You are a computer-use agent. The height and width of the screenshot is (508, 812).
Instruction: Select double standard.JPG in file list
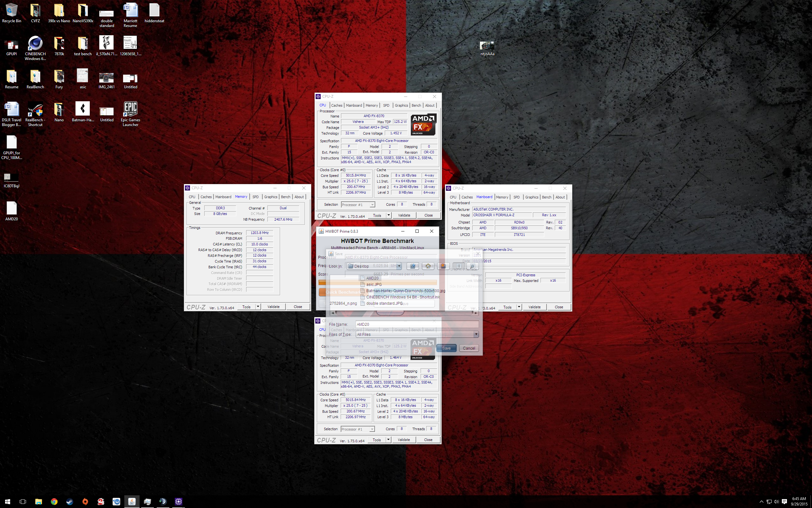(381, 303)
